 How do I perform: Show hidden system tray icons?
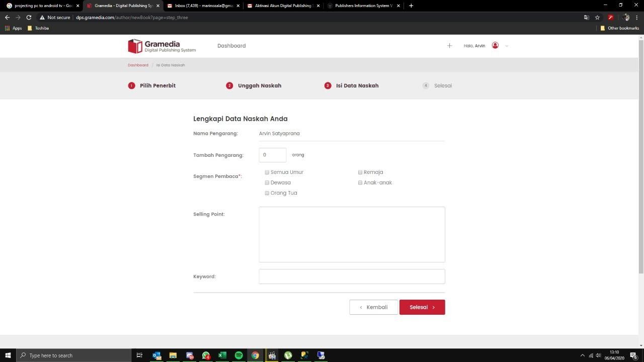[583, 355]
